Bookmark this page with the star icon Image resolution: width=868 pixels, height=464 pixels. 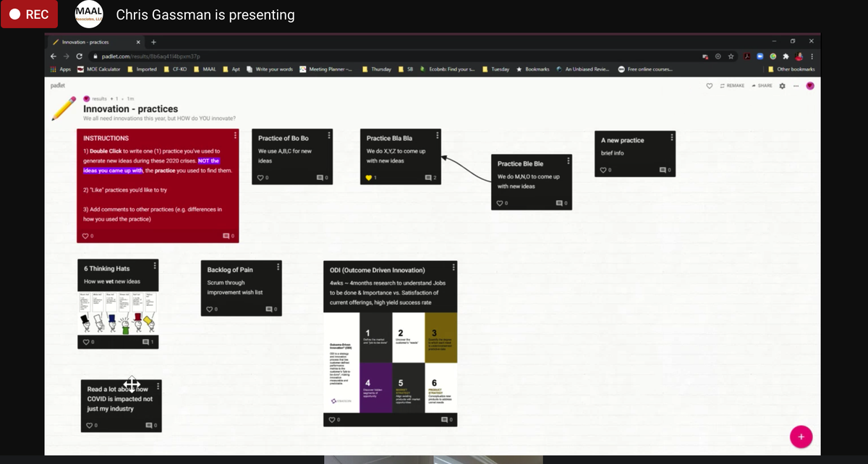click(x=730, y=56)
